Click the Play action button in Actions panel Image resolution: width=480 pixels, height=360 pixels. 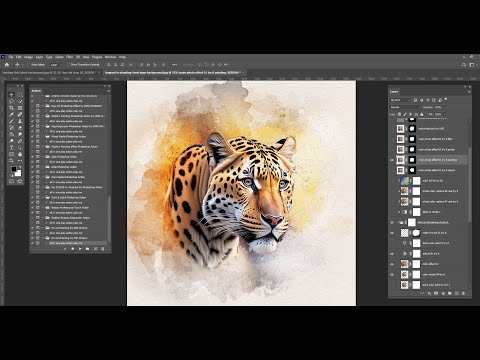pyautogui.click(x=80, y=249)
